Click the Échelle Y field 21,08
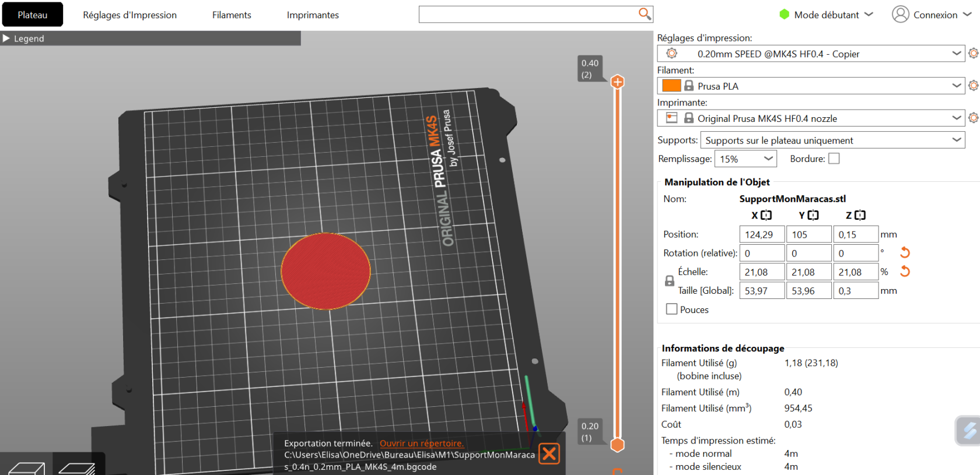This screenshot has height=475, width=980. pos(809,272)
